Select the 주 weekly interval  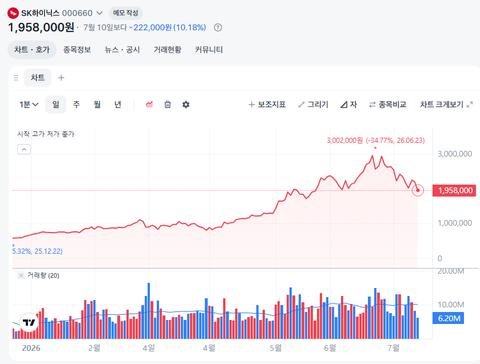(76, 105)
